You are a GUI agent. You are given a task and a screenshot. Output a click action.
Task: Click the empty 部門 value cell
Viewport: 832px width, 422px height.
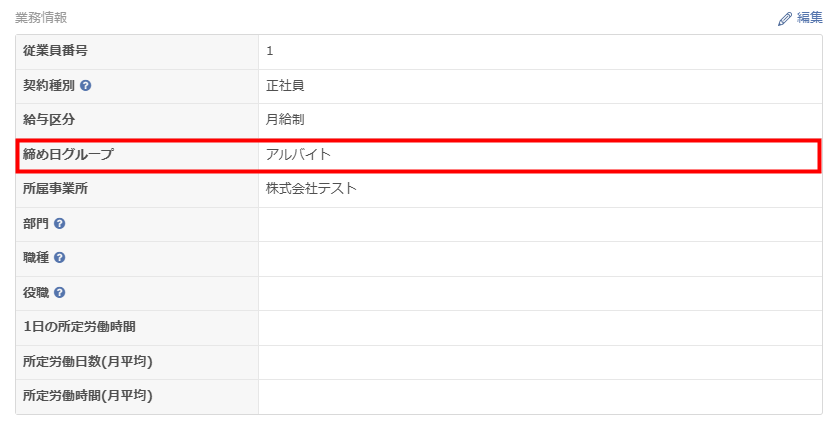pos(540,224)
